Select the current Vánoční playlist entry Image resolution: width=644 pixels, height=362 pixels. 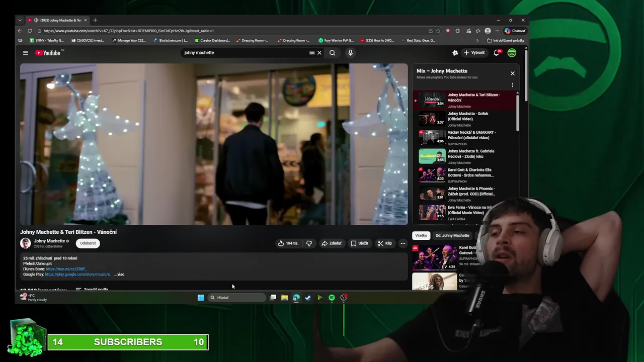[x=466, y=100]
